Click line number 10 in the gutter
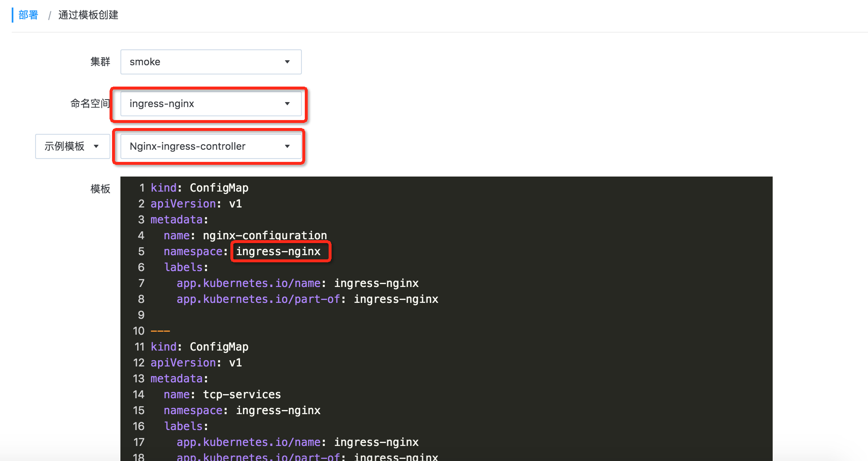 [138, 331]
